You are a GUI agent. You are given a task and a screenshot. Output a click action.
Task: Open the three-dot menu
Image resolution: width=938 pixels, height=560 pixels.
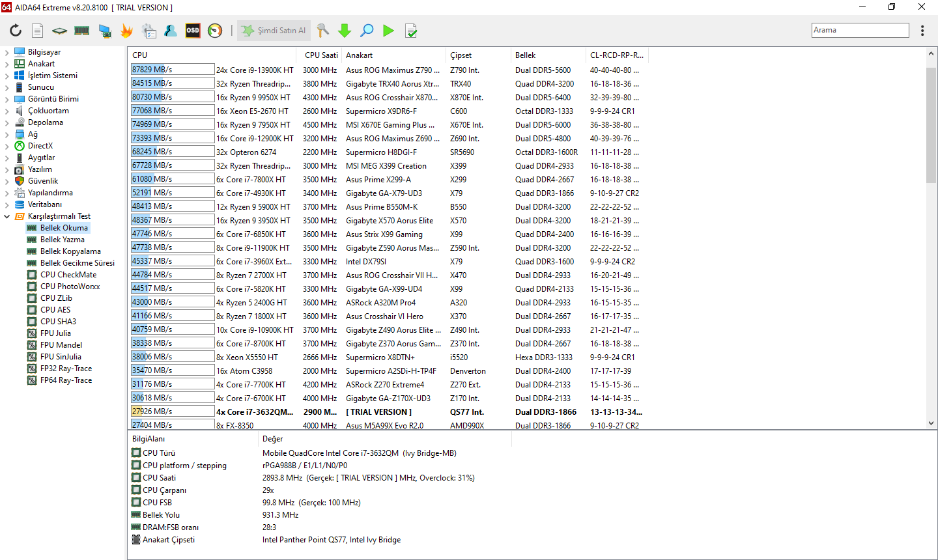pos(922,31)
